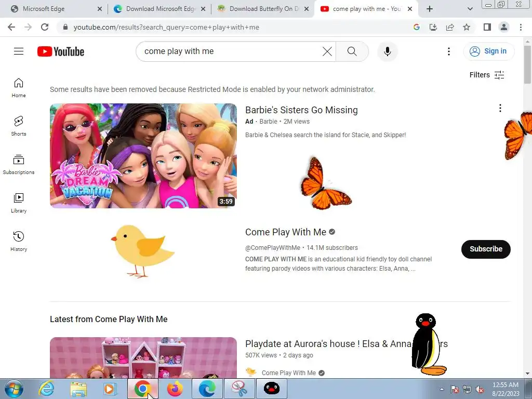Toggle the browser side panel

click(x=487, y=27)
